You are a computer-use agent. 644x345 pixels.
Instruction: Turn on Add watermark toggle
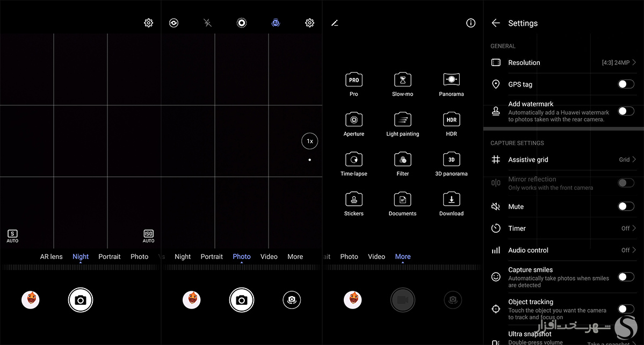[625, 111]
